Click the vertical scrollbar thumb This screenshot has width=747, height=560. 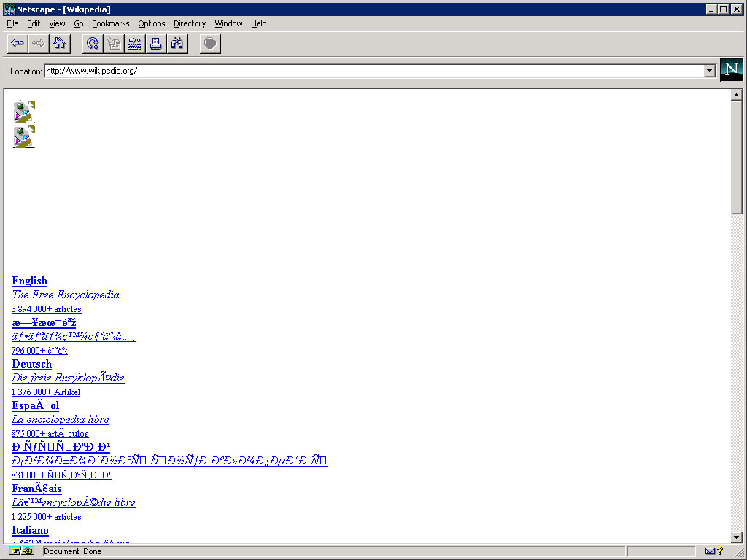coord(737,157)
